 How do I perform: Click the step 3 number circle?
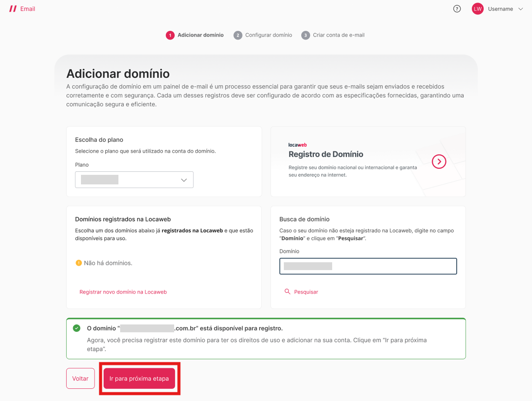point(306,35)
